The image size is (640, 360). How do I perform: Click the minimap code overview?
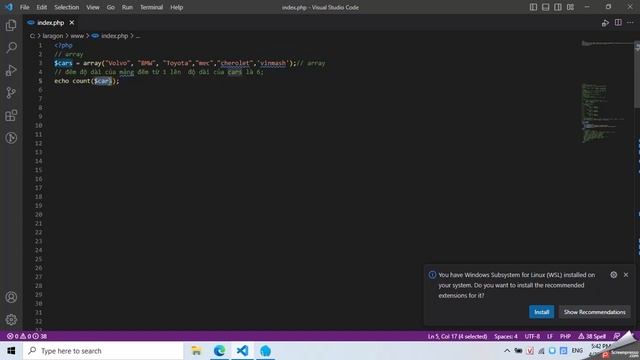coord(607,92)
